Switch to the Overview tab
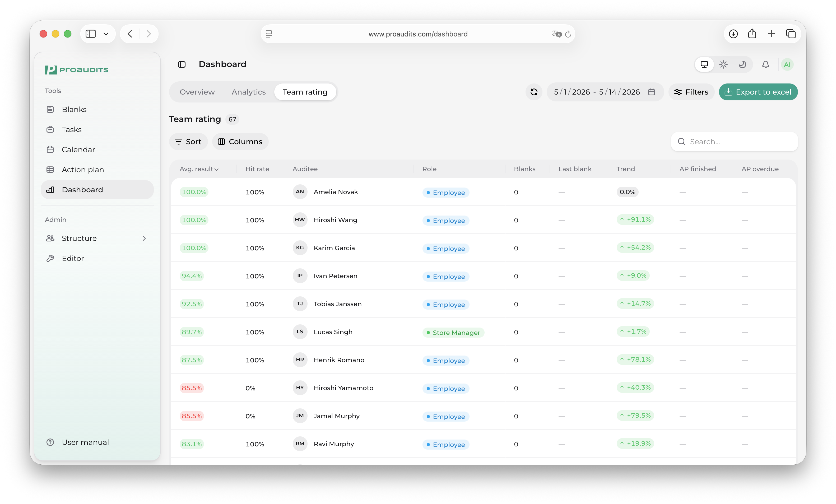This screenshot has height=504, width=836. 197,92
